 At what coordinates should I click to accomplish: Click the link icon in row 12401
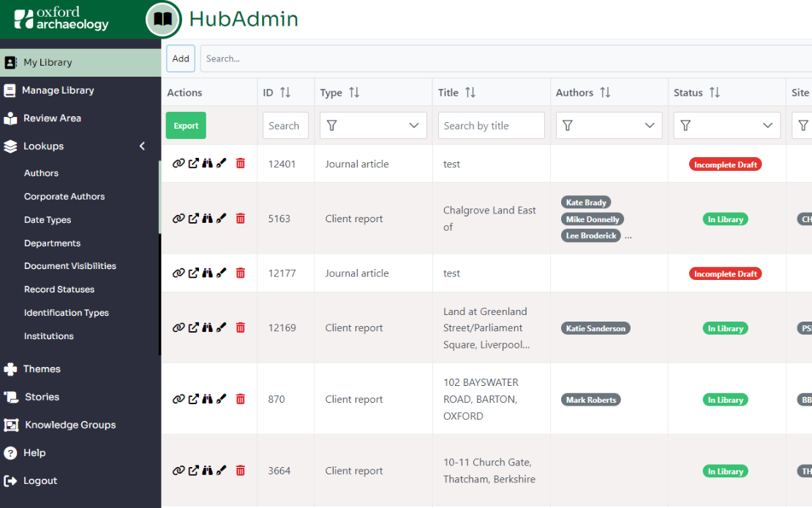click(178, 164)
